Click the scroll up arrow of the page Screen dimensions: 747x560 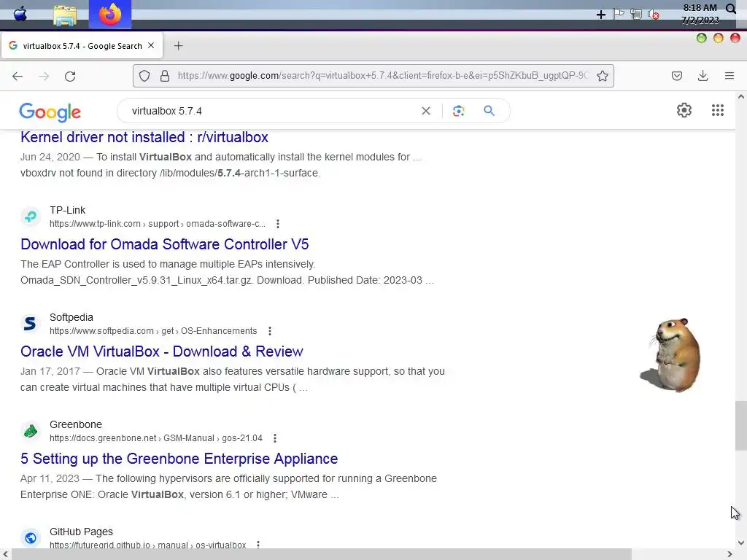coord(741,97)
